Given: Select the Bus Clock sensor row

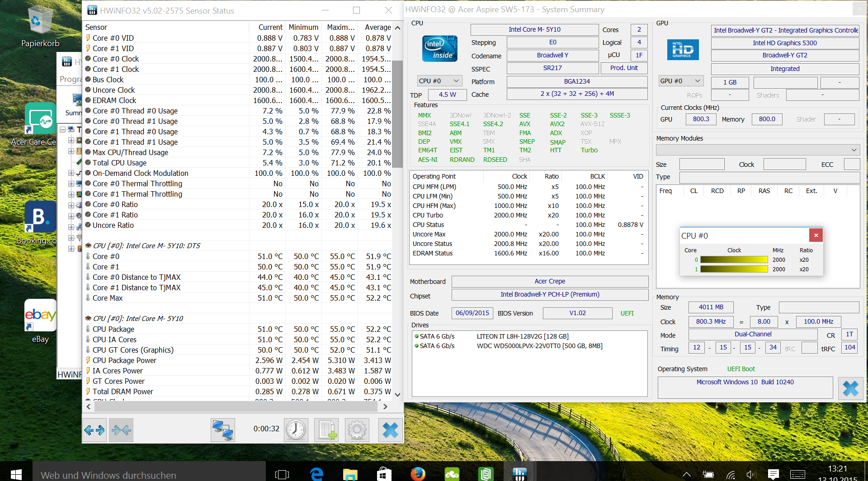Looking at the screenshot, I should [x=238, y=80].
